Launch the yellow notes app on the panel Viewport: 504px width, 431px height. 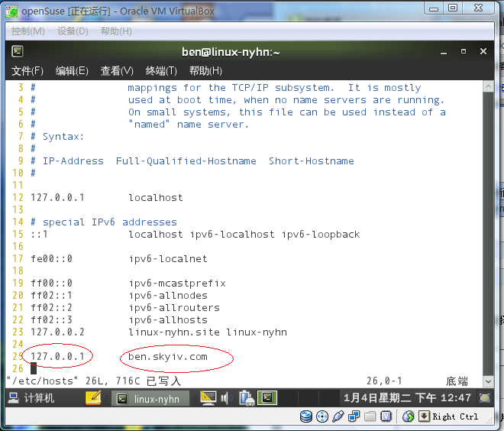tap(93, 398)
